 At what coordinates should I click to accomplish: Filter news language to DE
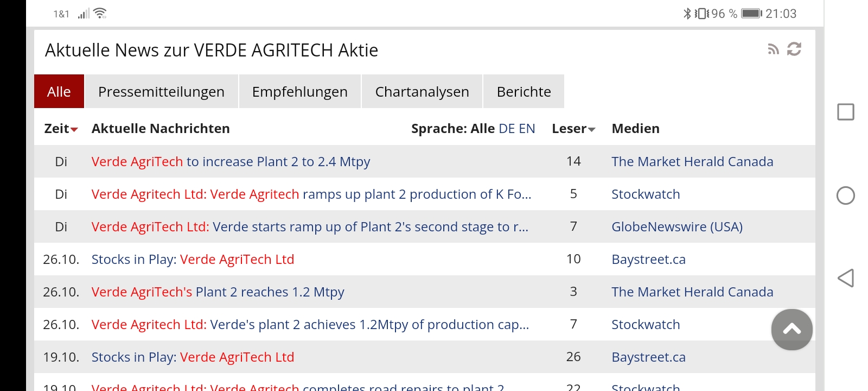tap(506, 129)
